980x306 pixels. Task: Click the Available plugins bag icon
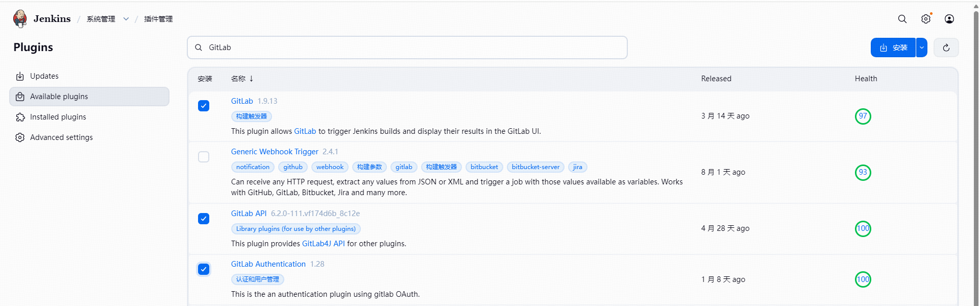point(20,97)
